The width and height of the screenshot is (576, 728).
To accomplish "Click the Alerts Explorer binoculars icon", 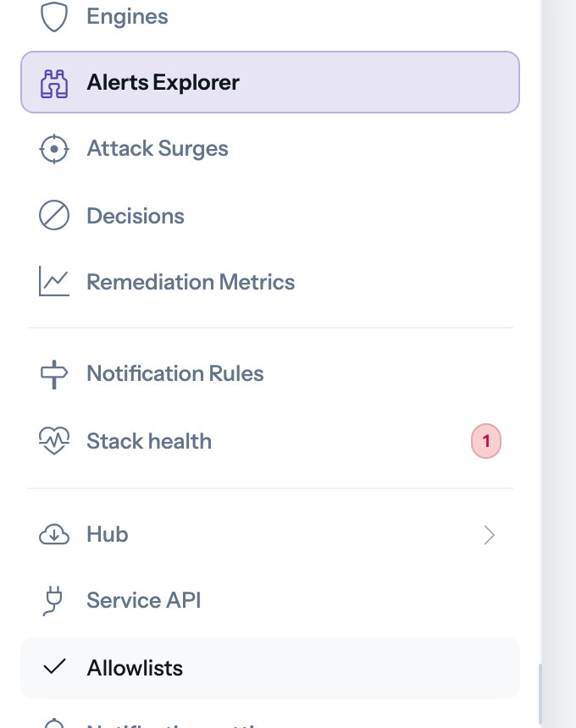I will coord(54,84).
